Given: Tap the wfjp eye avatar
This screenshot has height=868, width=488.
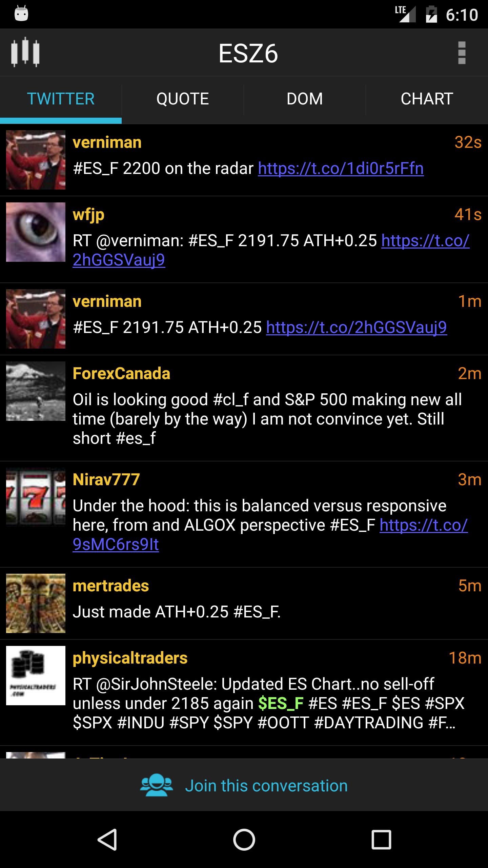Looking at the screenshot, I should click(x=36, y=232).
